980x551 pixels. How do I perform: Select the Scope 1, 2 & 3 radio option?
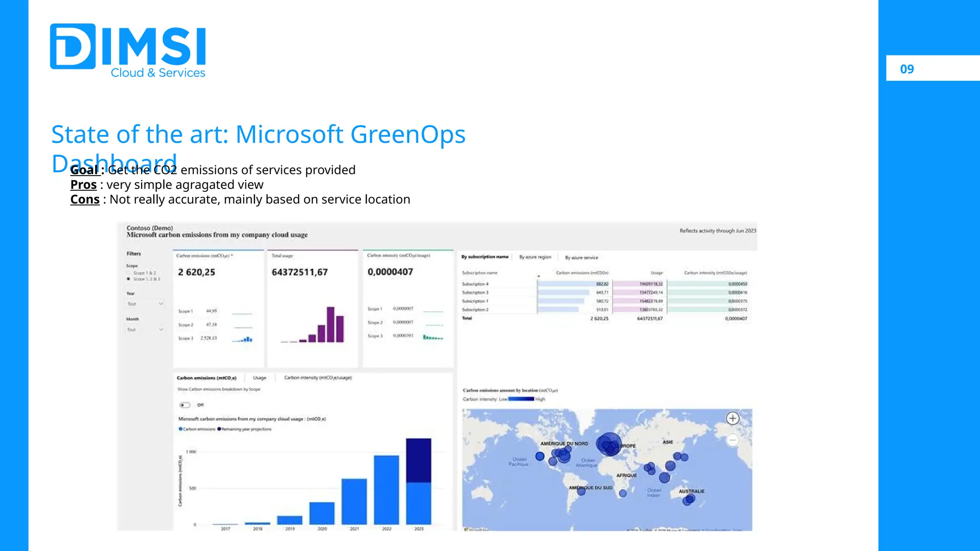point(129,279)
